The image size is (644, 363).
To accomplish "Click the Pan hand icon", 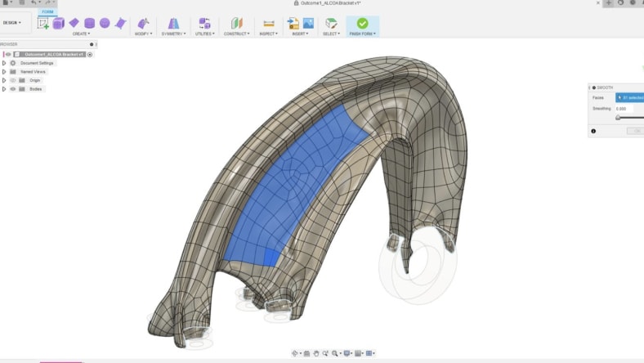I will pyautogui.click(x=315, y=353).
